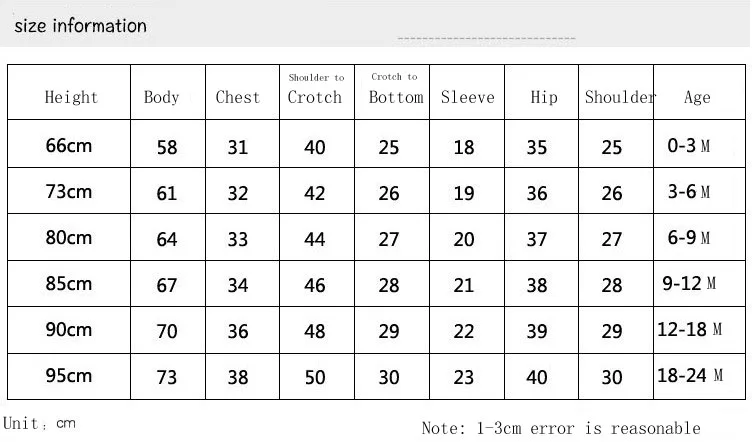This screenshot has height=442, width=752.
Task: Click the Hip column header
Action: pyautogui.click(x=544, y=97)
